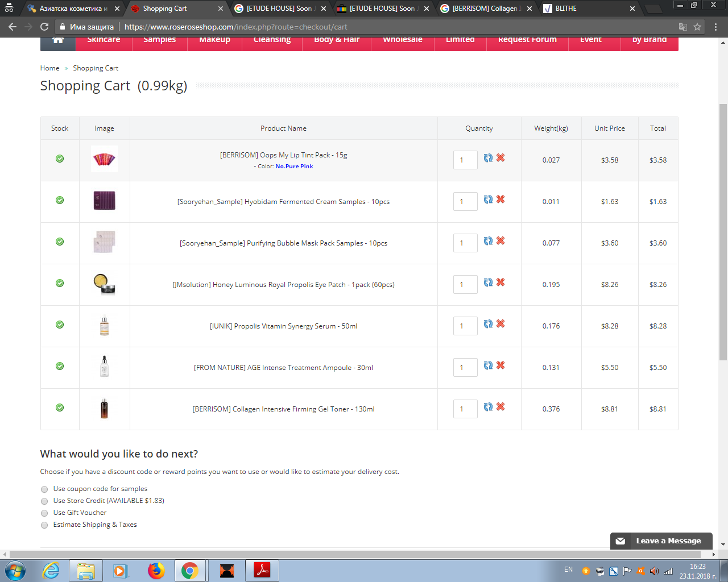The width and height of the screenshot is (728, 582).
Task: Open the Samples menu
Action: pos(160,41)
